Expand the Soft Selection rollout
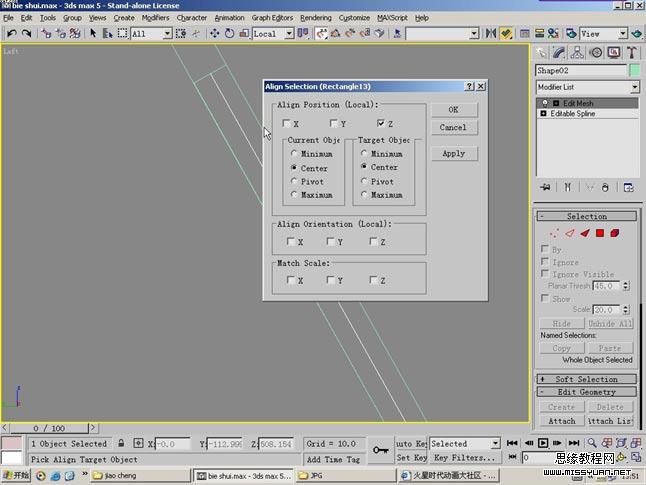 click(587, 379)
